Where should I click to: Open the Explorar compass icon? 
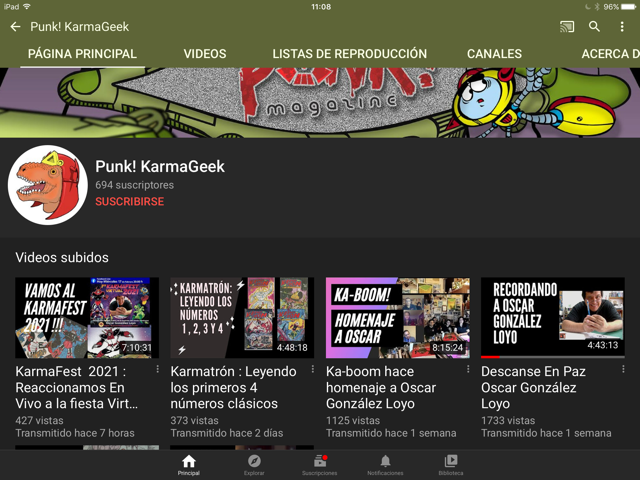pos(254,462)
